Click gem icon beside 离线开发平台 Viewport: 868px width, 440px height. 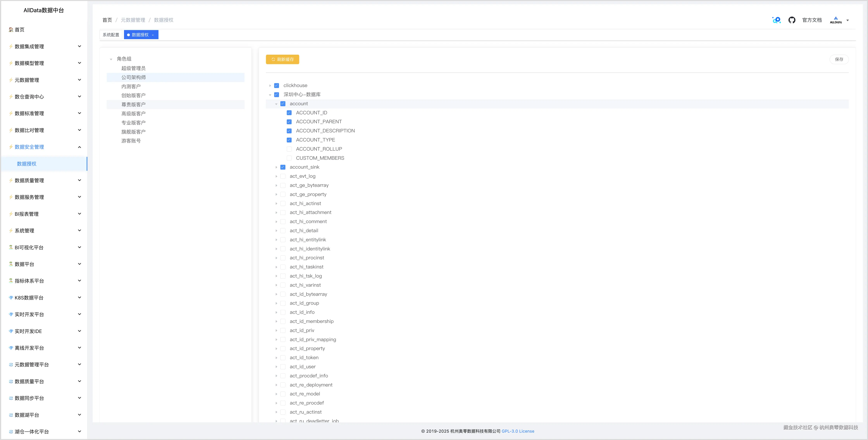(11, 348)
